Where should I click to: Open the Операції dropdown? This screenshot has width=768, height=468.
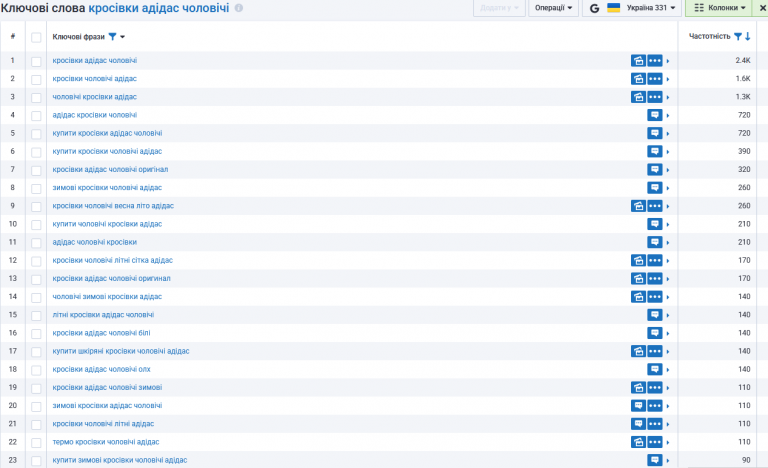point(553,8)
